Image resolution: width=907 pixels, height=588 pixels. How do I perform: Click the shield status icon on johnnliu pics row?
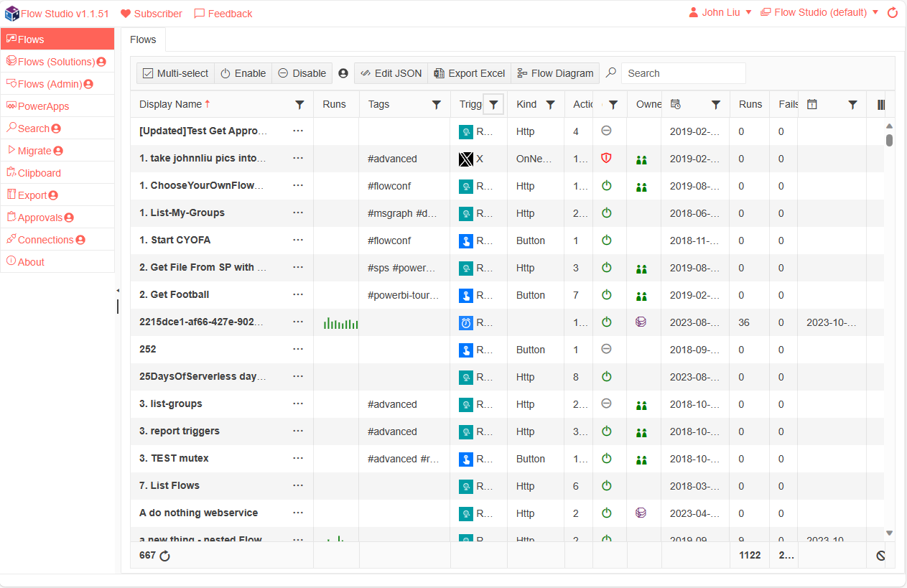(x=606, y=159)
